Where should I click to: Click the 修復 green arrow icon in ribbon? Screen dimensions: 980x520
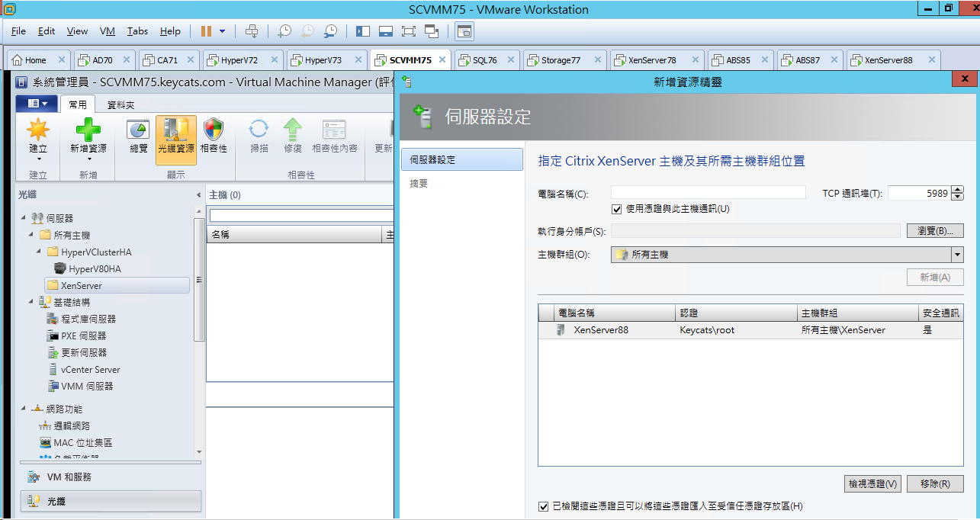tap(293, 129)
